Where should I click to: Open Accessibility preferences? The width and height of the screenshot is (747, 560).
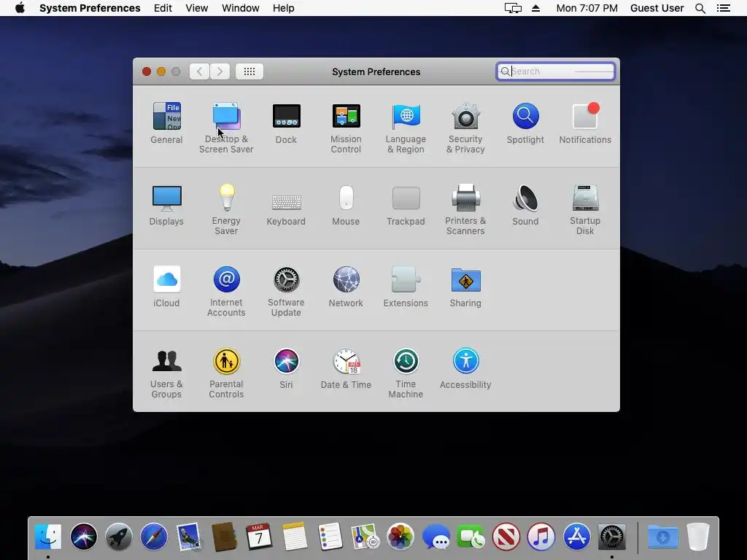tap(465, 368)
